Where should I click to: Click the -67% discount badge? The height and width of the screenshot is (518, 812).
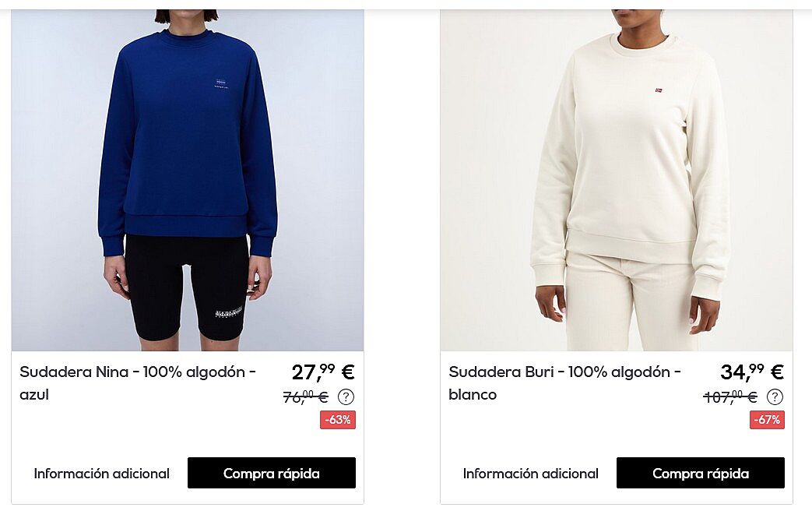pos(767,420)
